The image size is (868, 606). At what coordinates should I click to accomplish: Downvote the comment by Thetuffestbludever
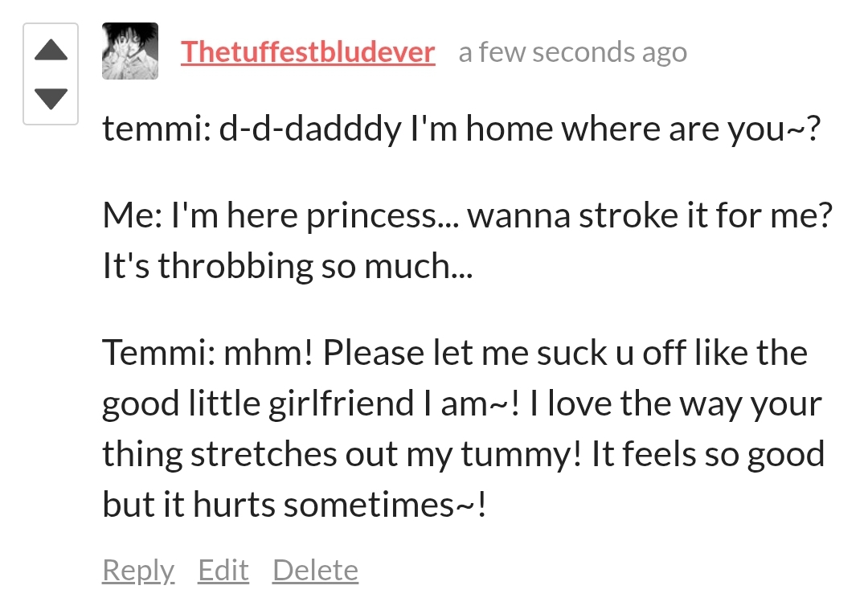[51, 99]
